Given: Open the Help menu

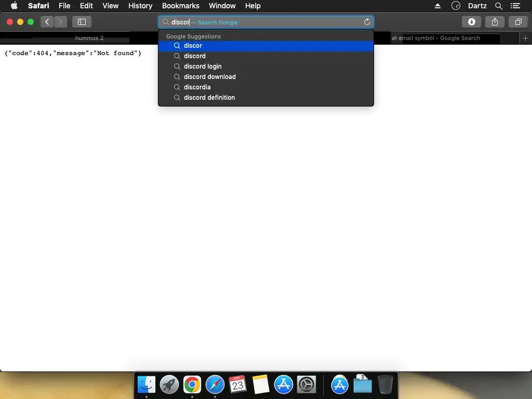Looking at the screenshot, I should pyautogui.click(x=253, y=6).
